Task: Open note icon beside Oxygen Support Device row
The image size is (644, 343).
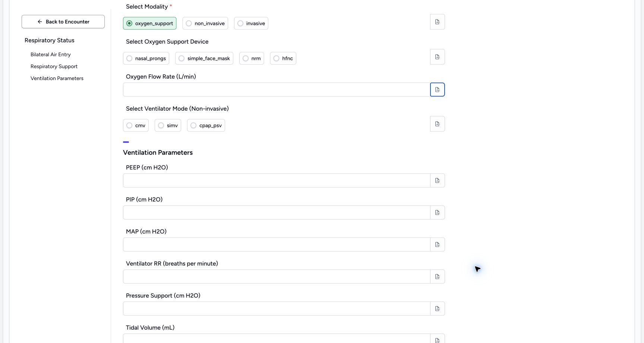Action: click(x=437, y=57)
